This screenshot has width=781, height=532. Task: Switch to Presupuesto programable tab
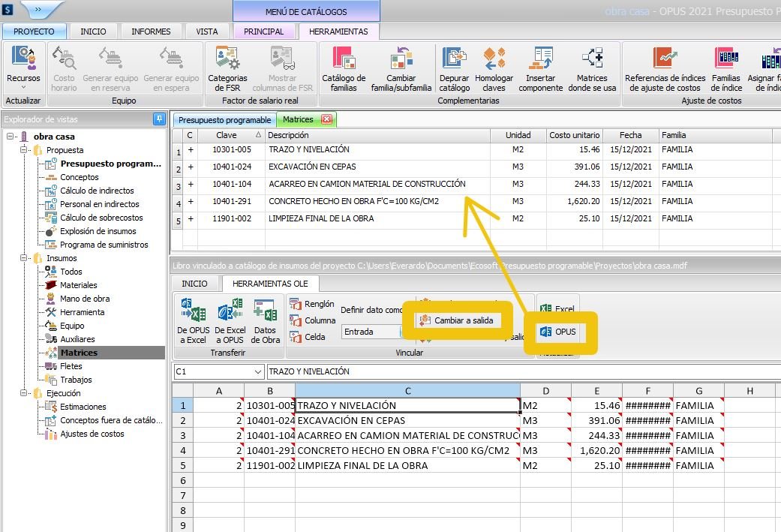pyautogui.click(x=224, y=120)
